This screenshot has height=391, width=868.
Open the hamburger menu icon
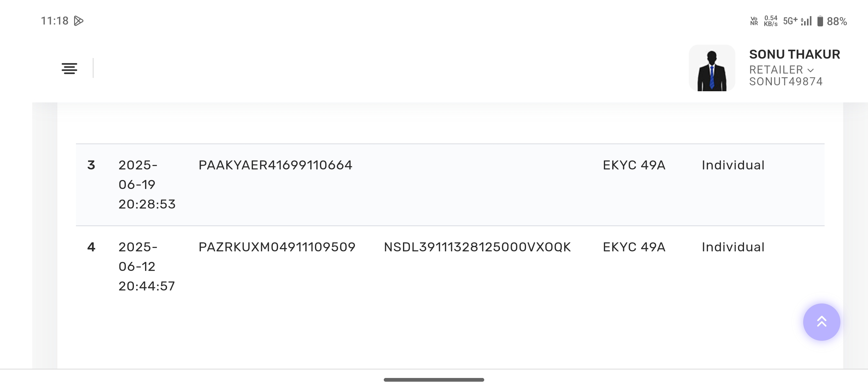pyautogui.click(x=69, y=69)
